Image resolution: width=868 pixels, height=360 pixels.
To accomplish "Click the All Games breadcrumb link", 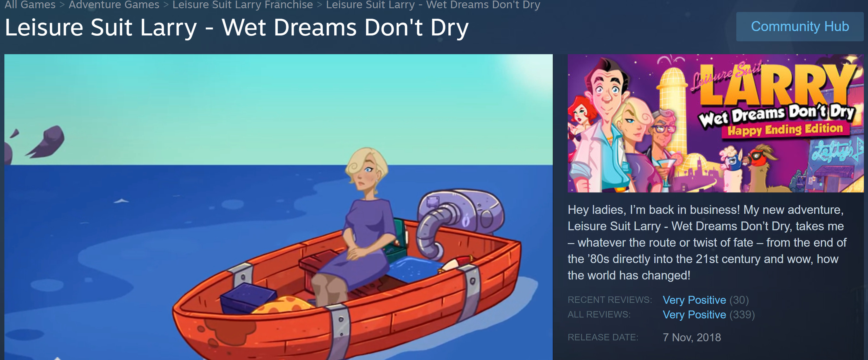I will click(x=30, y=5).
